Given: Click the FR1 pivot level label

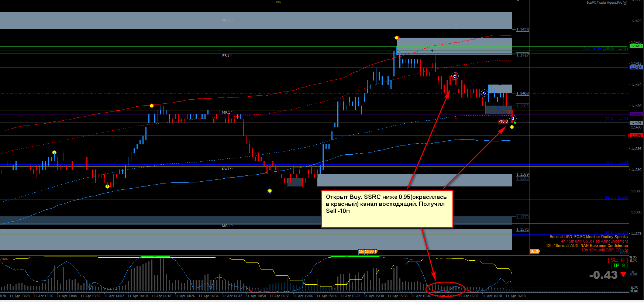Looking at the screenshot, I should 227,56.
